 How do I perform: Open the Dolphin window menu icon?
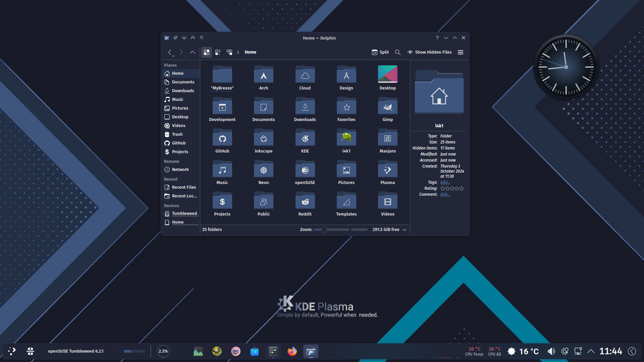tap(167, 38)
